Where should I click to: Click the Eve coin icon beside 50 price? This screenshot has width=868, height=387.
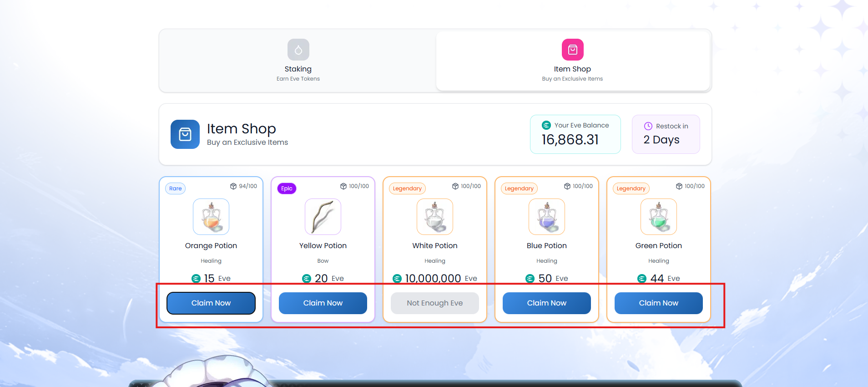point(530,279)
